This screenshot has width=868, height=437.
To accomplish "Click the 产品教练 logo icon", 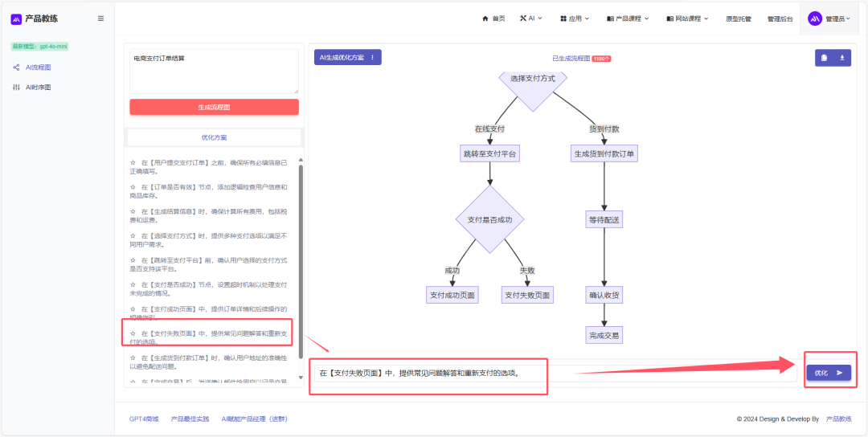I will pos(16,18).
